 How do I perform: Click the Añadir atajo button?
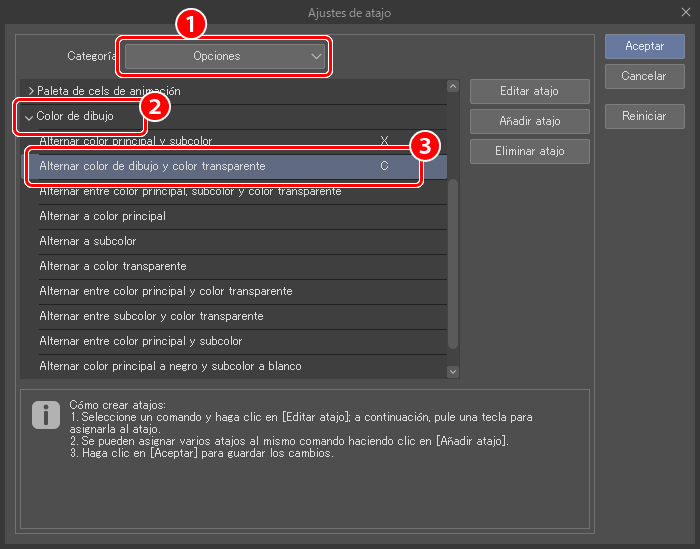point(529,121)
